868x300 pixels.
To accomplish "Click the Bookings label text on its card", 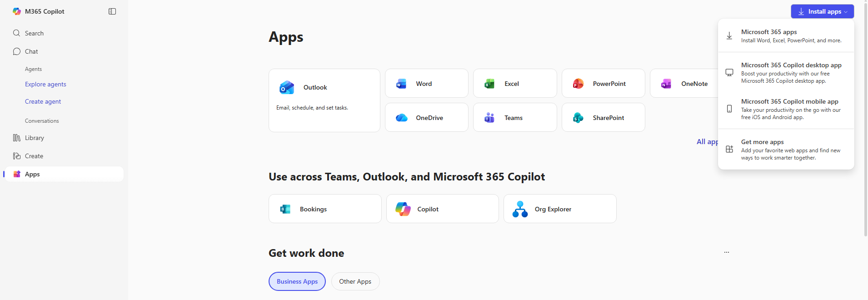I will pos(313,209).
